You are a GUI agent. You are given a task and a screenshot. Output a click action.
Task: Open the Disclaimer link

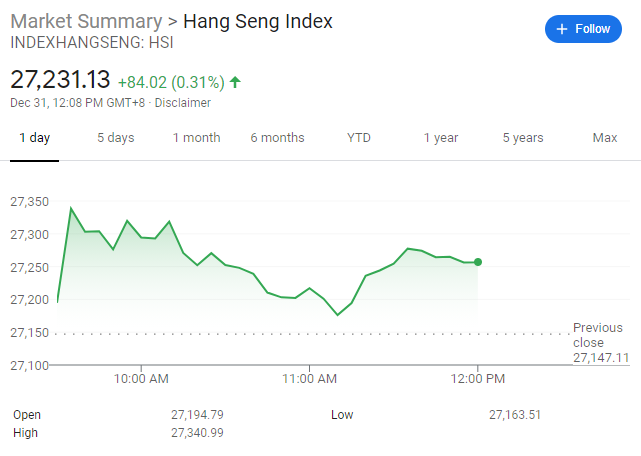(183, 102)
